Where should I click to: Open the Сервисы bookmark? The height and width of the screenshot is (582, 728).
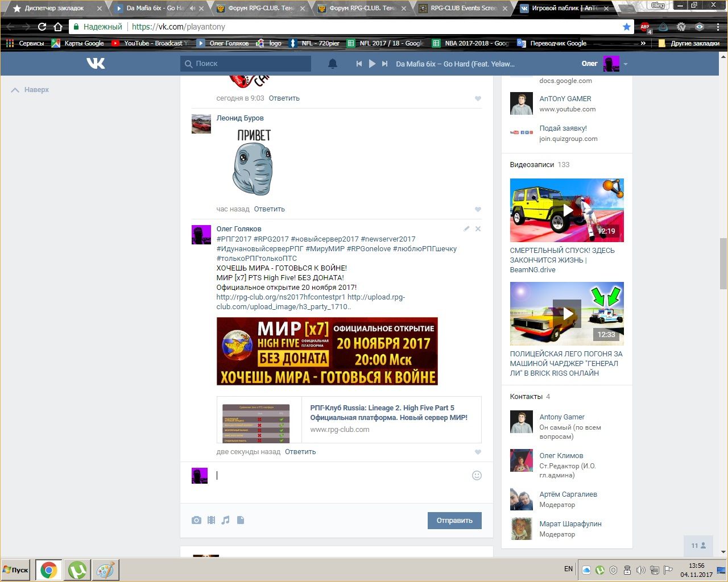[x=25, y=43]
